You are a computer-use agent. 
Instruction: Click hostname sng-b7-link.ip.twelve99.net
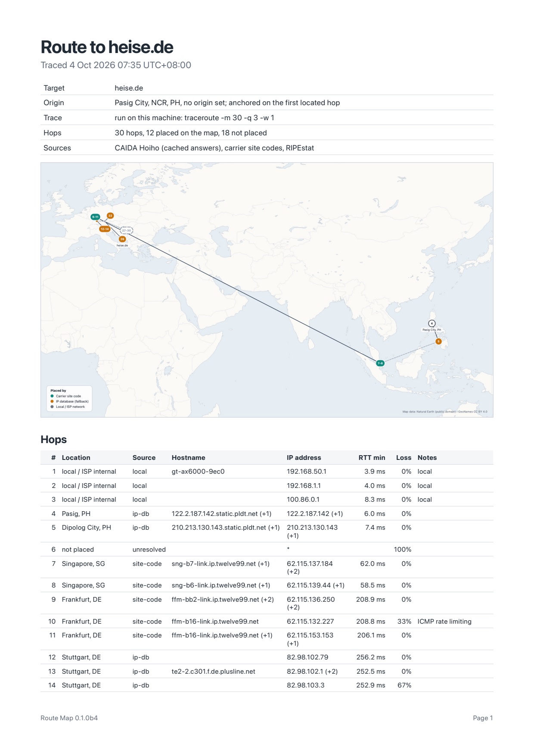[x=214, y=564]
